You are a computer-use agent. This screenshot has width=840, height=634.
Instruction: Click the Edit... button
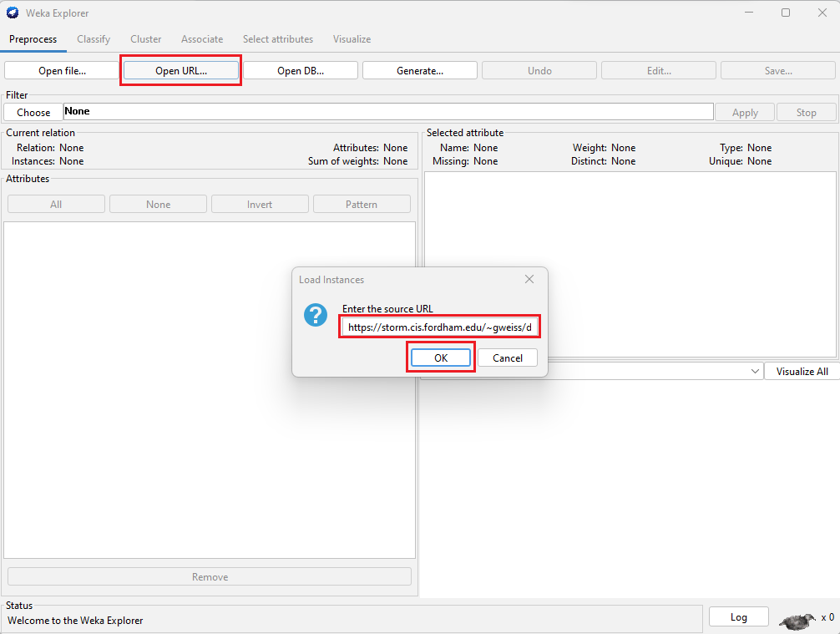[x=659, y=71]
